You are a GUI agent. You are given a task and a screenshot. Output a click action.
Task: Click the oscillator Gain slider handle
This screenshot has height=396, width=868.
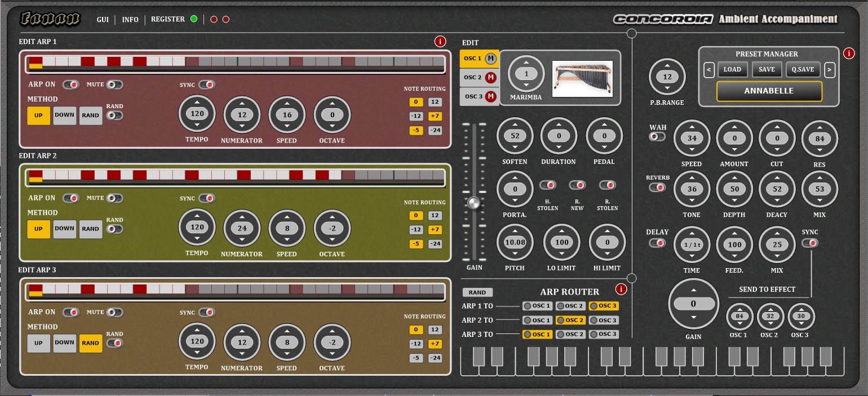coord(474,203)
